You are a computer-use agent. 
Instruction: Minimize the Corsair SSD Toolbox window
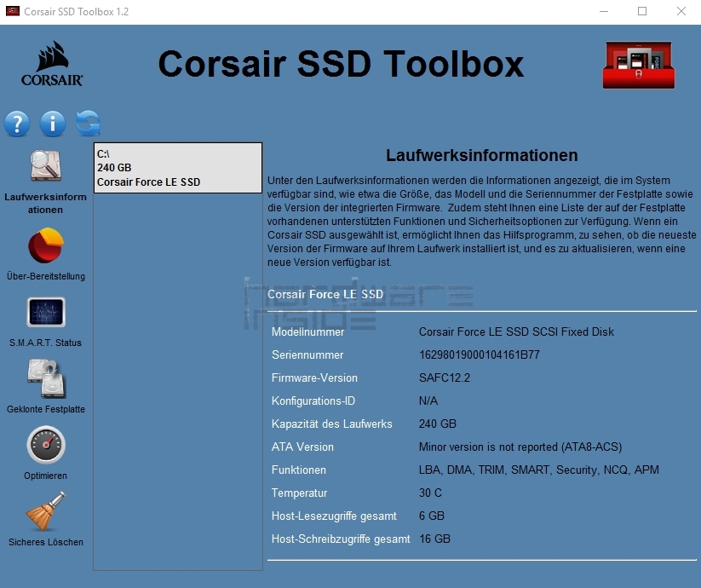pyautogui.click(x=604, y=11)
